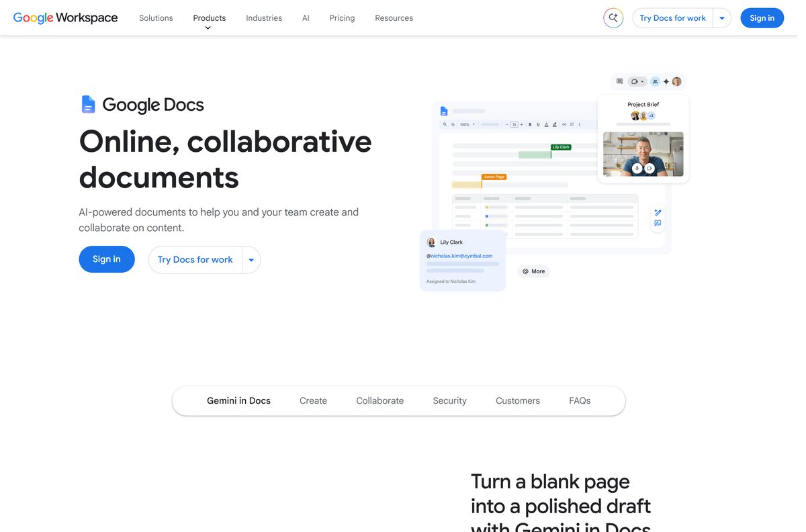Expand the Products menu chevron

tap(208, 28)
